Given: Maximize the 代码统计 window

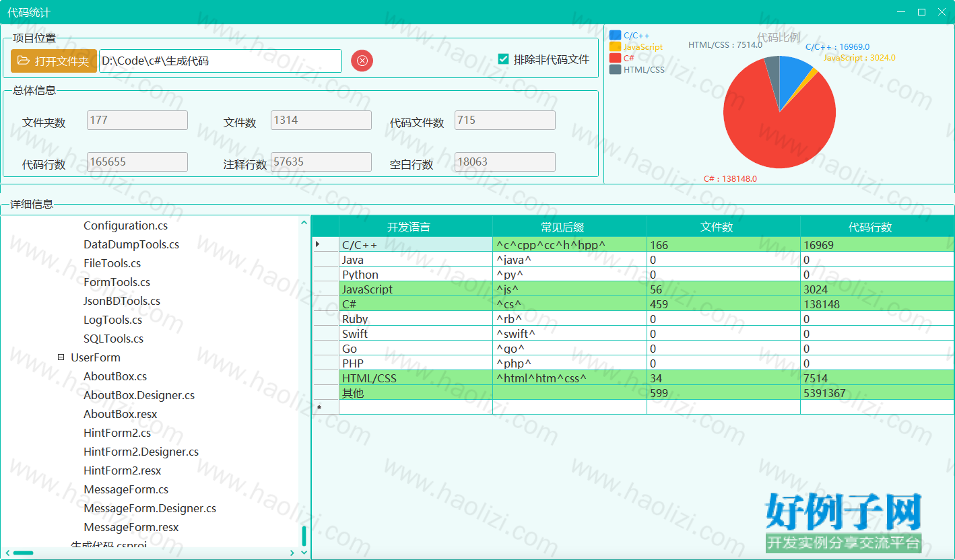Looking at the screenshot, I should [x=922, y=12].
